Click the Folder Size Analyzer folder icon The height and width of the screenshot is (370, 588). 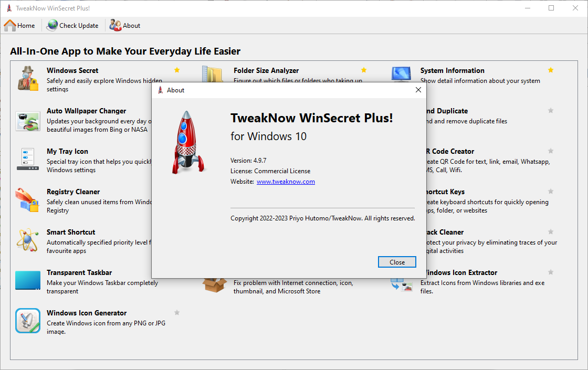pyautogui.click(x=213, y=74)
